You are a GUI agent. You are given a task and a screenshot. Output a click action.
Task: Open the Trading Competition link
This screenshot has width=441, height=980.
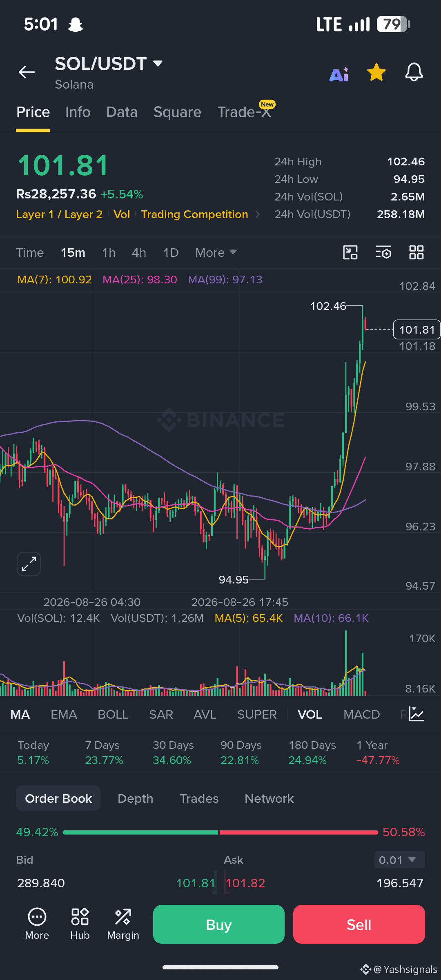pos(194,214)
